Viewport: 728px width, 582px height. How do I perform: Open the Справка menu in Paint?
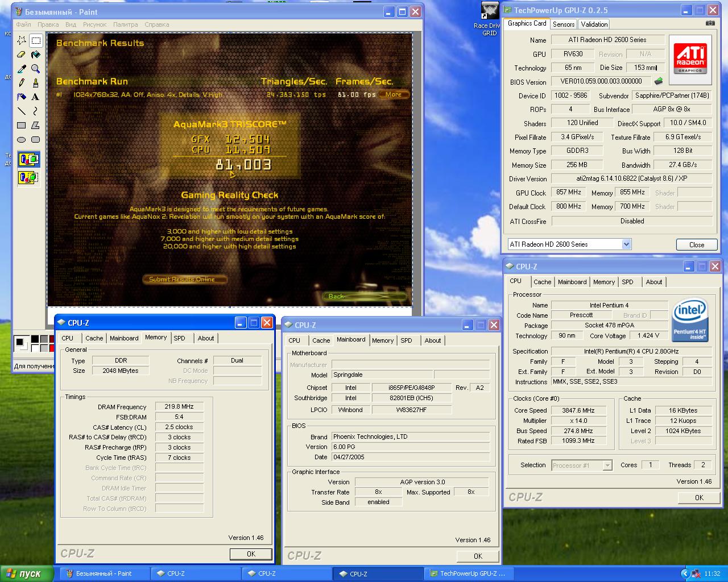tap(157, 24)
